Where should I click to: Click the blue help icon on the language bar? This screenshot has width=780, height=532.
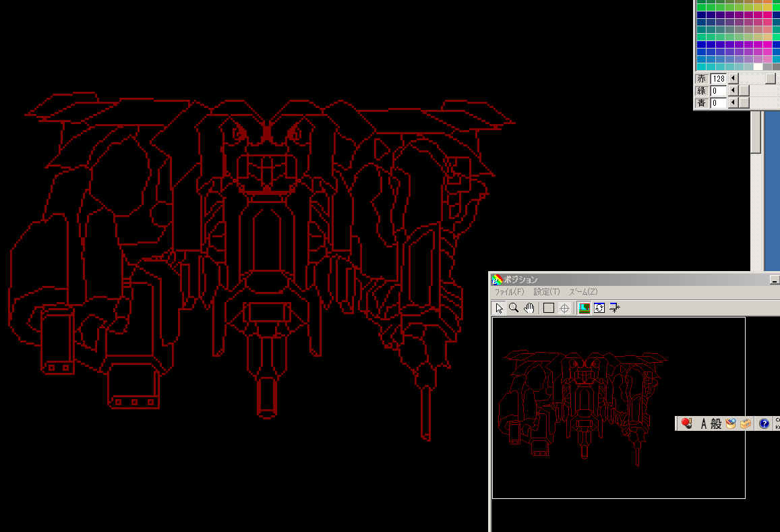764,423
